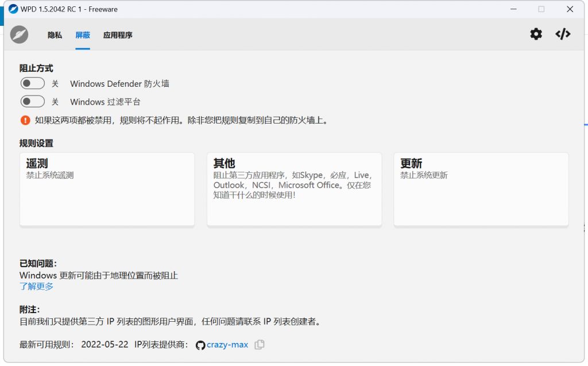This screenshot has width=588, height=366.
Task: Select the 遥测 rule card
Action: click(x=107, y=189)
